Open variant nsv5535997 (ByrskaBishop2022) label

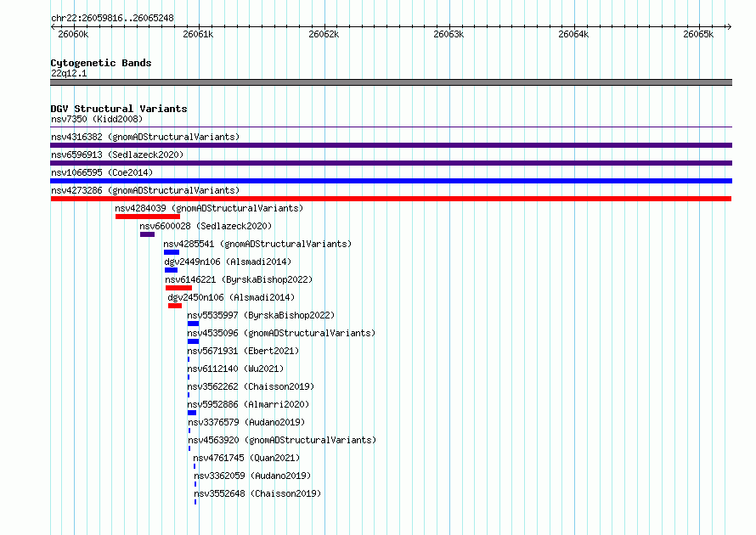(x=261, y=315)
